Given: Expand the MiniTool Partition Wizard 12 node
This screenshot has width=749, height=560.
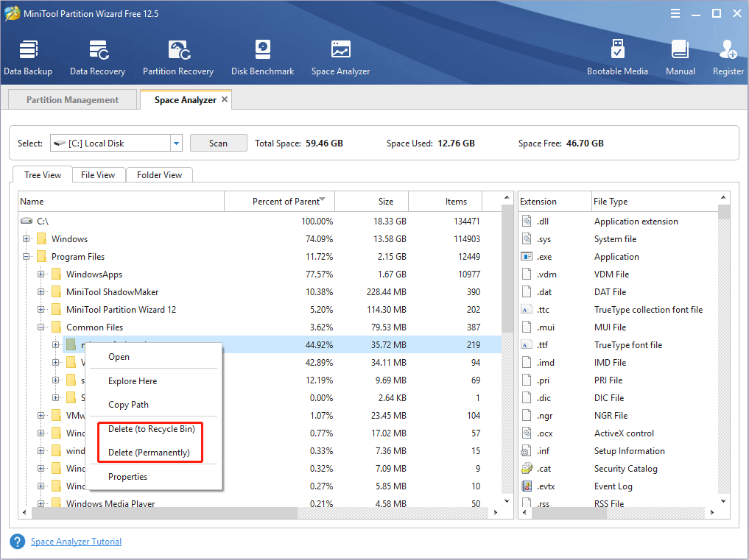Looking at the screenshot, I should [x=41, y=309].
